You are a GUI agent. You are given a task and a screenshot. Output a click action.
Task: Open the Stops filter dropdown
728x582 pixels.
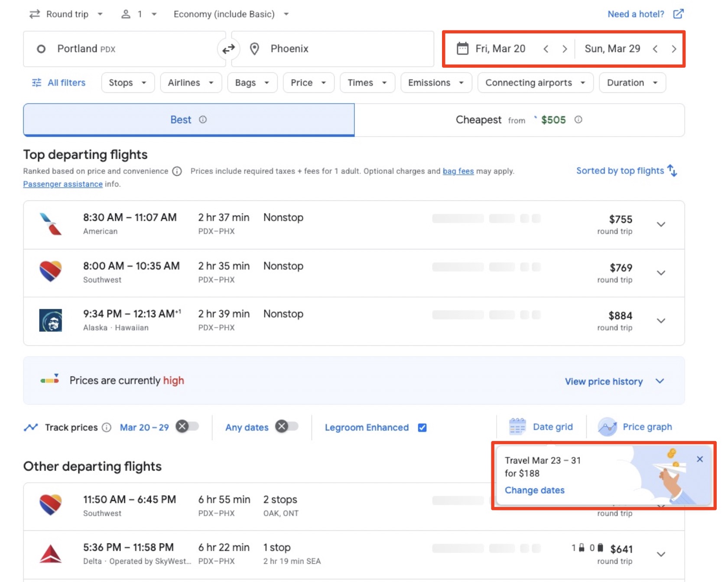click(127, 82)
